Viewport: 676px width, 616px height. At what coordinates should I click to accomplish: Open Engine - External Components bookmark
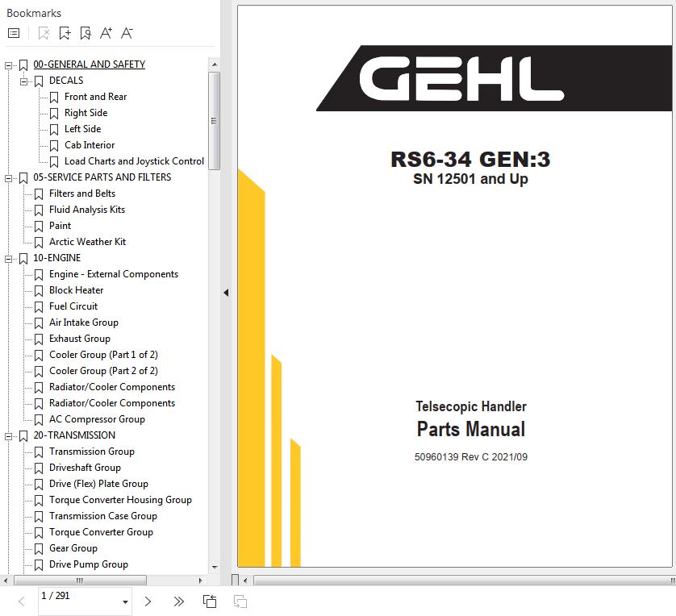click(x=114, y=274)
